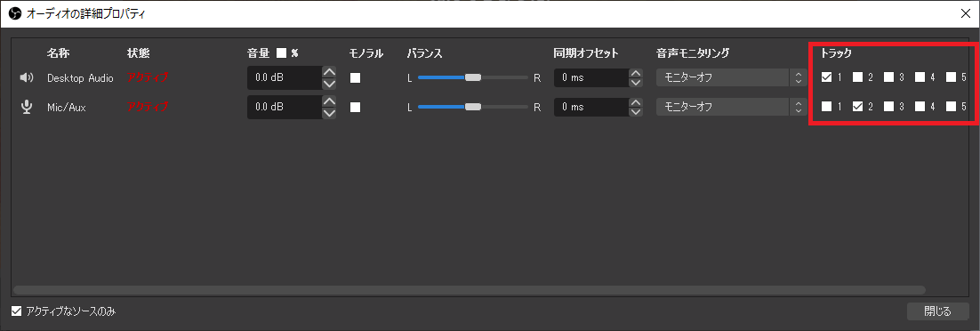This screenshot has width=980, height=331.
Task: Click Desktop Audio source name
Action: [80, 78]
